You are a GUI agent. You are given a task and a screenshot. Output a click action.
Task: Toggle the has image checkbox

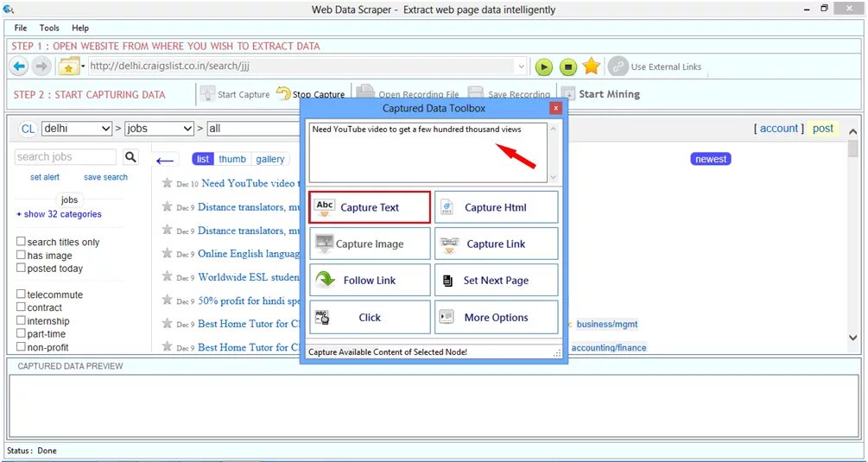21,255
